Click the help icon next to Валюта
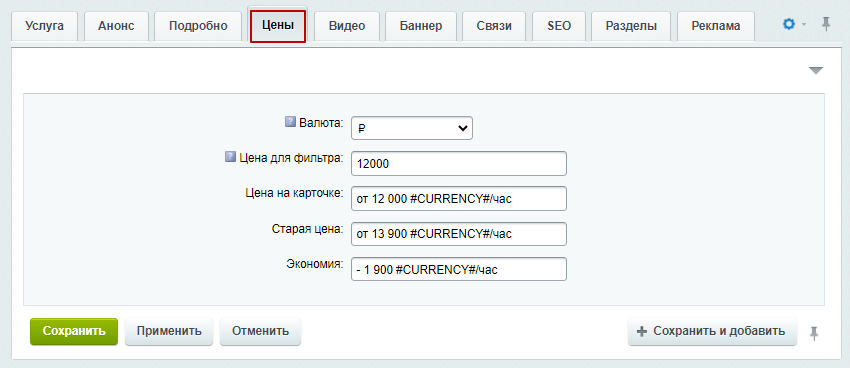The height and width of the screenshot is (368, 850). [290, 122]
